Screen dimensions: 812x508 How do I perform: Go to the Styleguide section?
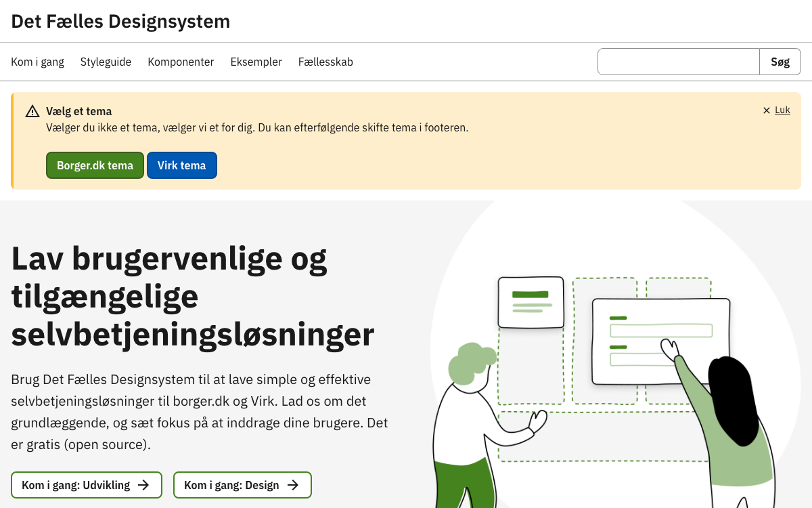click(106, 62)
